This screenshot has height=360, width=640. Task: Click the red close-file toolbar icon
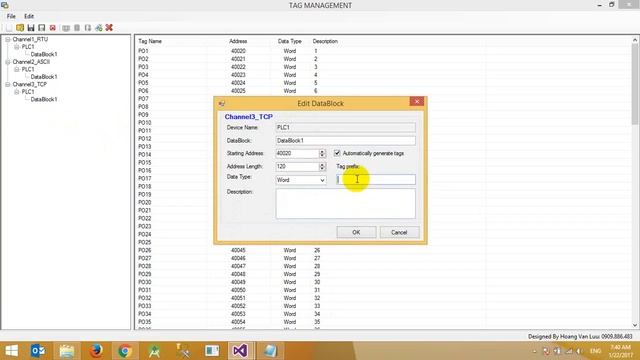(x=53, y=28)
